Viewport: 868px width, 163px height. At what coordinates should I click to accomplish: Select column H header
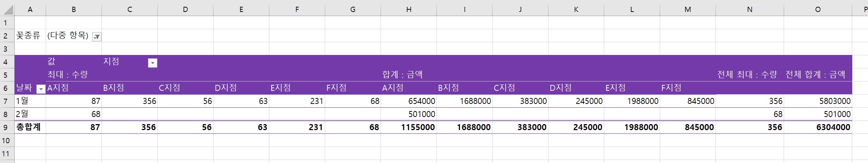[x=409, y=9]
